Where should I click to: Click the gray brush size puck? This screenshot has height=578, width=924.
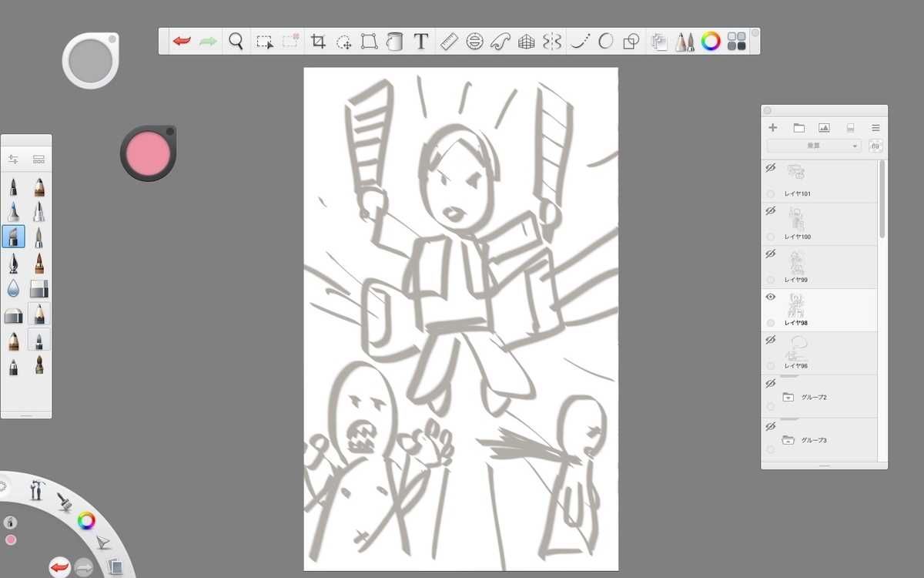(90, 60)
